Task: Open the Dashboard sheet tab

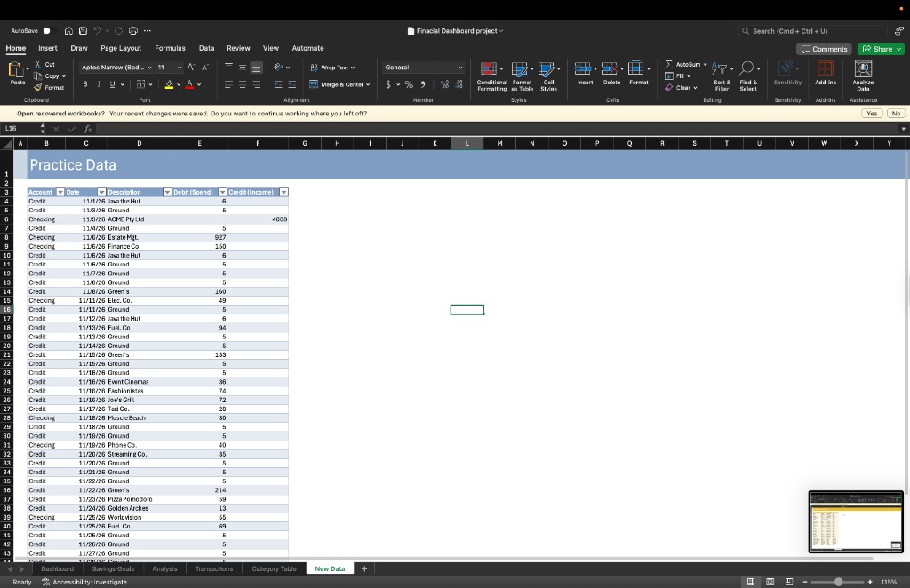Action: point(57,568)
